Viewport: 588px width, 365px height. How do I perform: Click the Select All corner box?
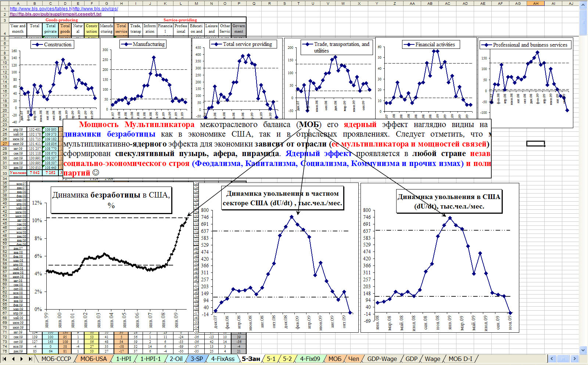[x=4, y=3]
